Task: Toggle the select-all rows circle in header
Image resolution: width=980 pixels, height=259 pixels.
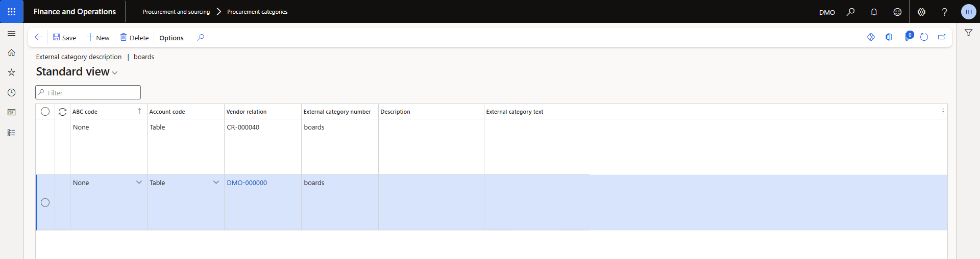Action: click(45, 112)
